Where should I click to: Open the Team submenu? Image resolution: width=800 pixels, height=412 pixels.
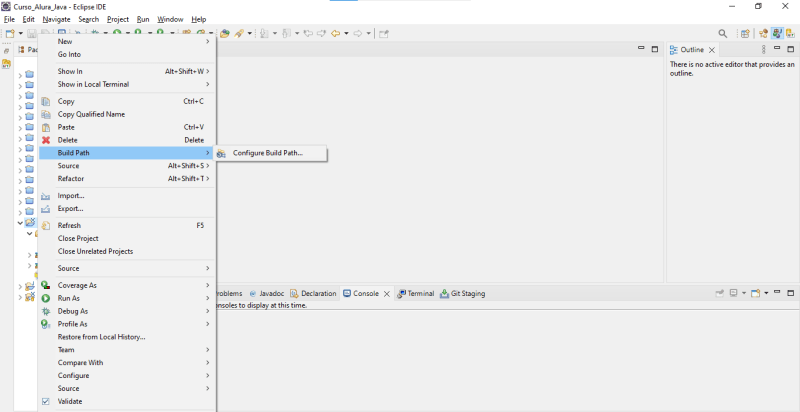[x=128, y=350]
